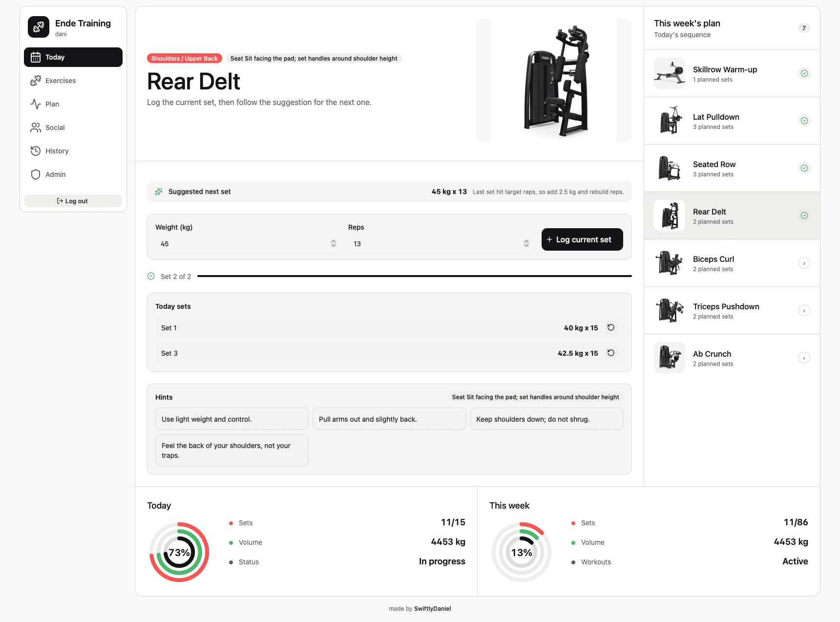Click the This week sets value 11/86
The image size is (840, 622).
click(x=796, y=522)
